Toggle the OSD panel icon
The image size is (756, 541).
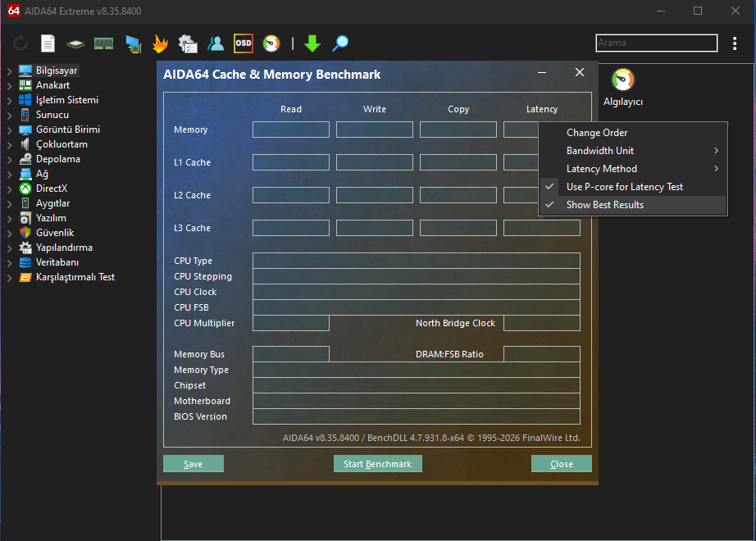pos(243,43)
